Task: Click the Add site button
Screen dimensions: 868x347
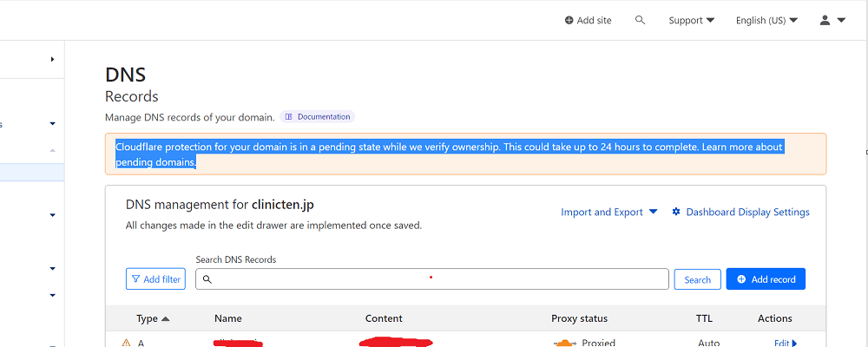Action: (x=588, y=21)
